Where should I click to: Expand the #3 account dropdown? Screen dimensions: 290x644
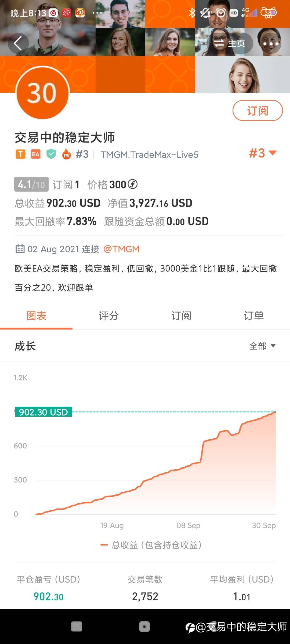pos(263,153)
